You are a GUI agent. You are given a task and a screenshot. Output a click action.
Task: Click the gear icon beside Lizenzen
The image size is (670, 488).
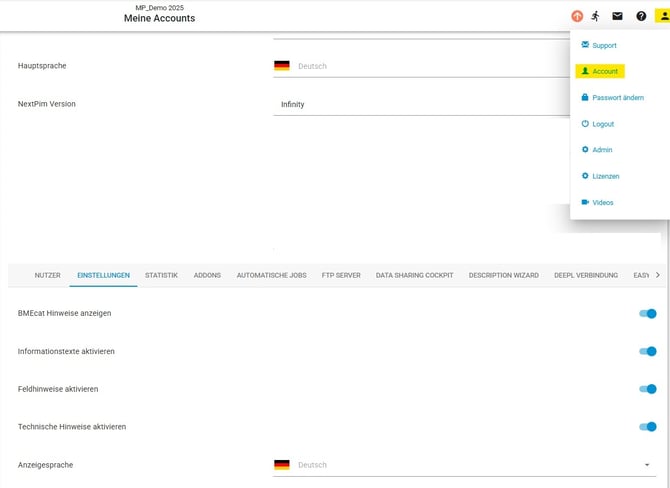coord(585,176)
